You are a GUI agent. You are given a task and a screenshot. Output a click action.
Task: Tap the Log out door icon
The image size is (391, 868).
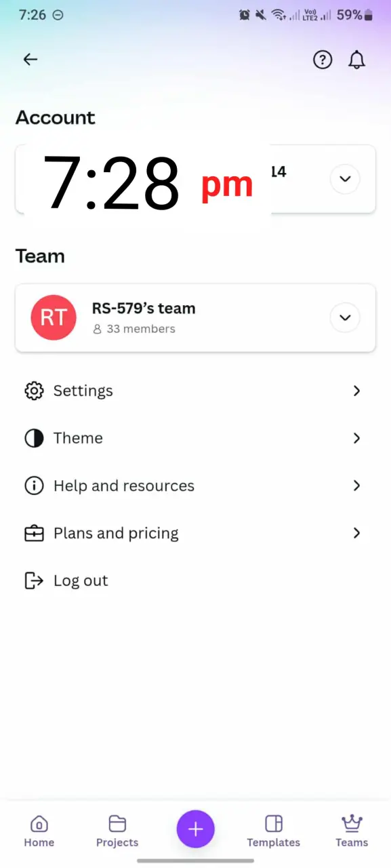coord(34,580)
